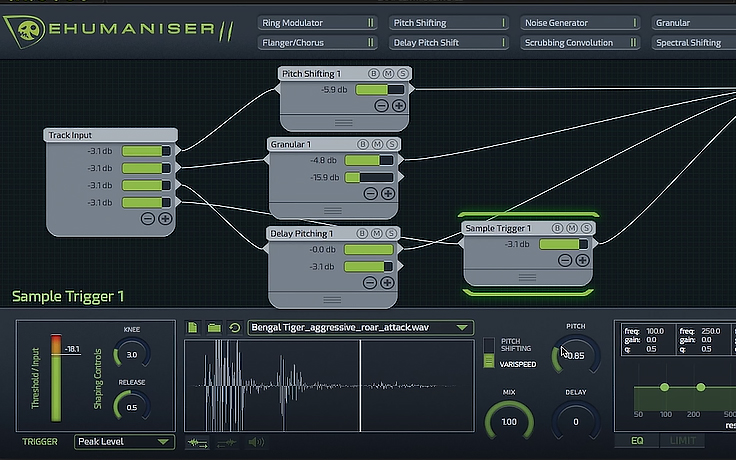The width and height of the screenshot is (736, 460).
Task: Bypass the Pitch Shifting 1 node (B)
Action: [374, 74]
